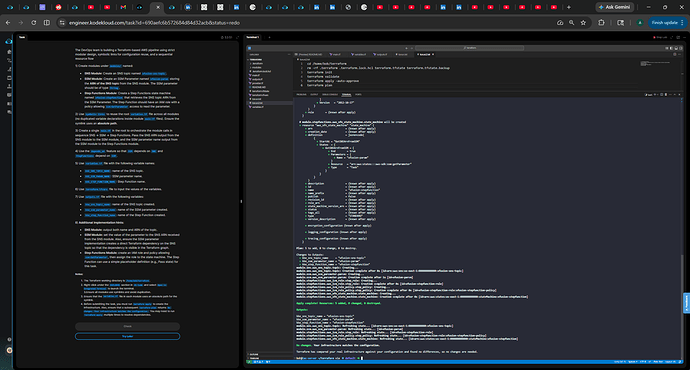Open the KodeKloud logo in sidebar
This screenshot has height=370, width=690.
[8, 41]
